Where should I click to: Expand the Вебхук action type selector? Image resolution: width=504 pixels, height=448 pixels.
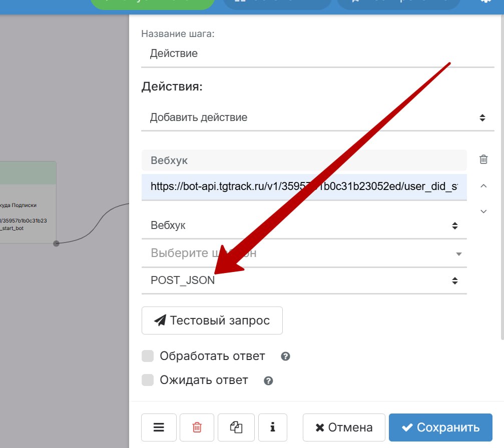click(x=304, y=225)
